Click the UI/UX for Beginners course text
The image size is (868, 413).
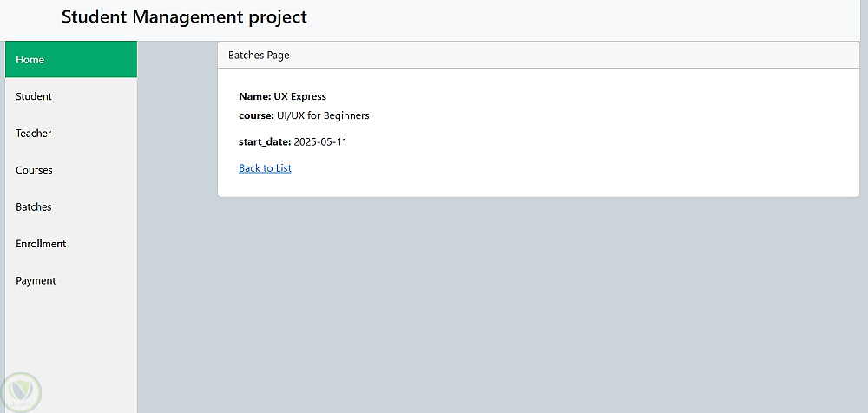coord(323,115)
